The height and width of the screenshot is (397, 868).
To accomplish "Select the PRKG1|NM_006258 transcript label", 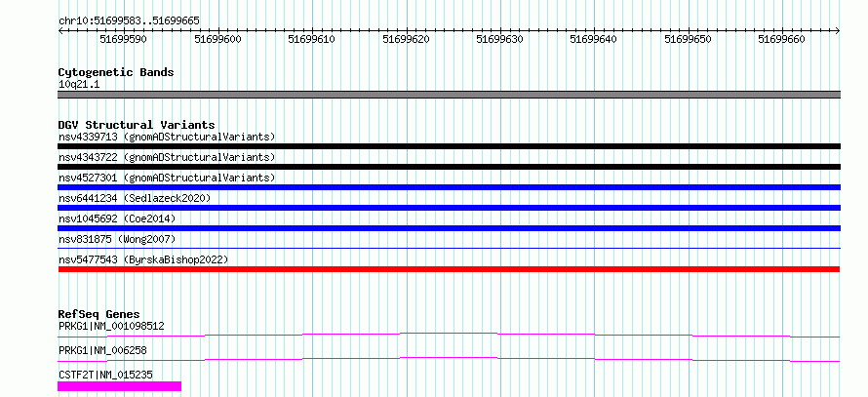I will point(102,350).
